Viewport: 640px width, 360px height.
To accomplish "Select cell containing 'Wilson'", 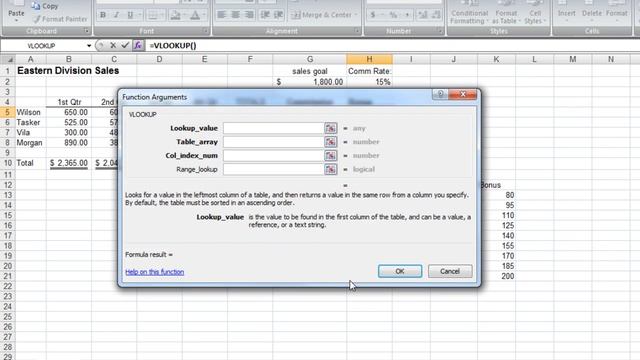I will (31, 112).
